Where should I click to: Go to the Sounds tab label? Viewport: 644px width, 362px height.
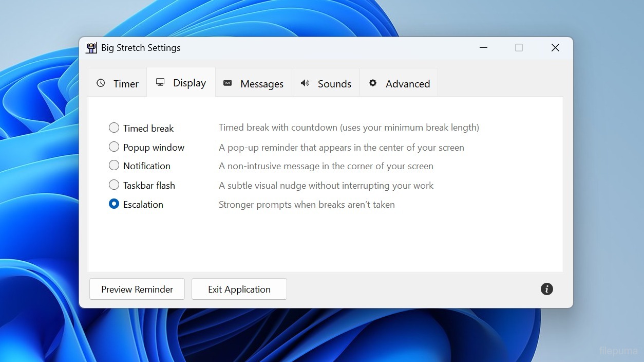point(334,84)
